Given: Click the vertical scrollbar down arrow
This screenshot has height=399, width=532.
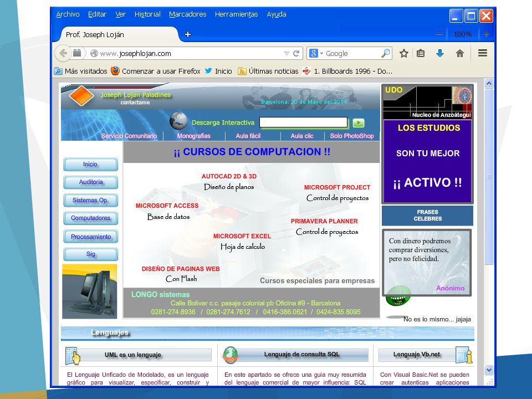Looking at the screenshot, I should click(x=489, y=370).
